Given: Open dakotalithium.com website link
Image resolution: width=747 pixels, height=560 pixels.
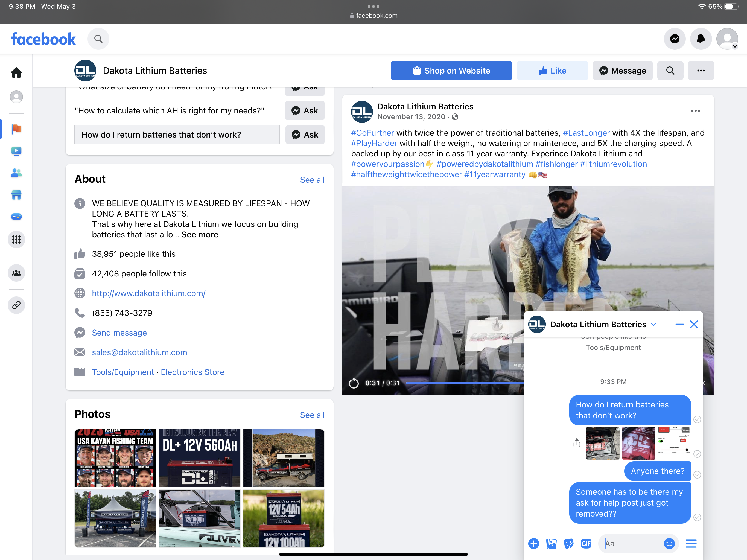Looking at the screenshot, I should (148, 293).
